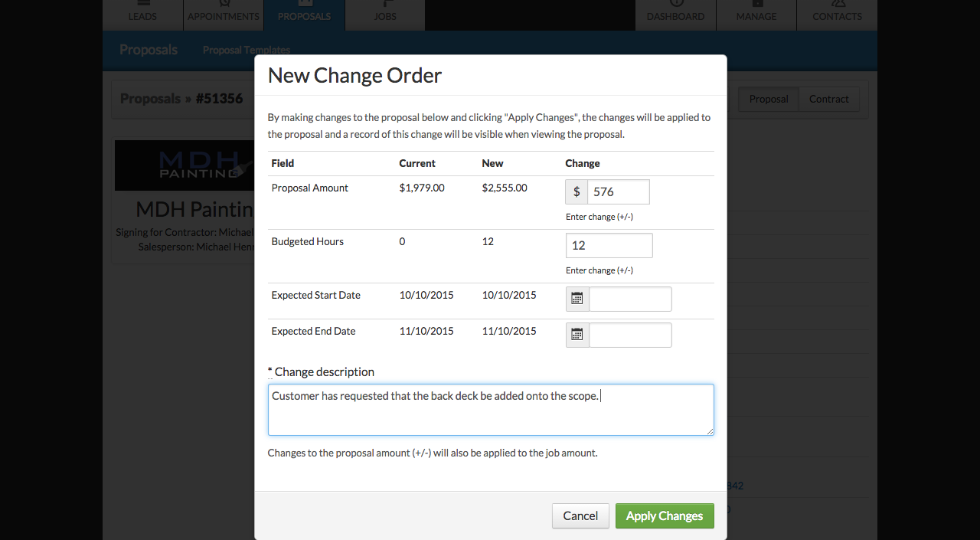Click the Change description text area

click(x=491, y=410)
